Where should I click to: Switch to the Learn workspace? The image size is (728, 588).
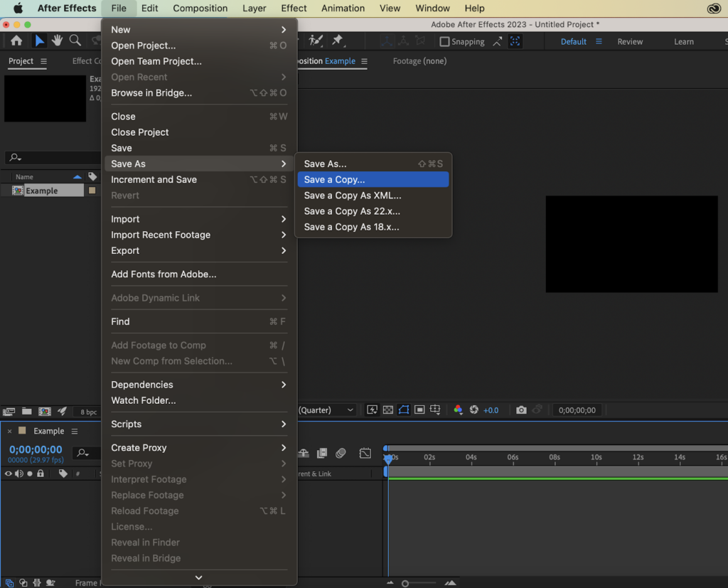683,42
